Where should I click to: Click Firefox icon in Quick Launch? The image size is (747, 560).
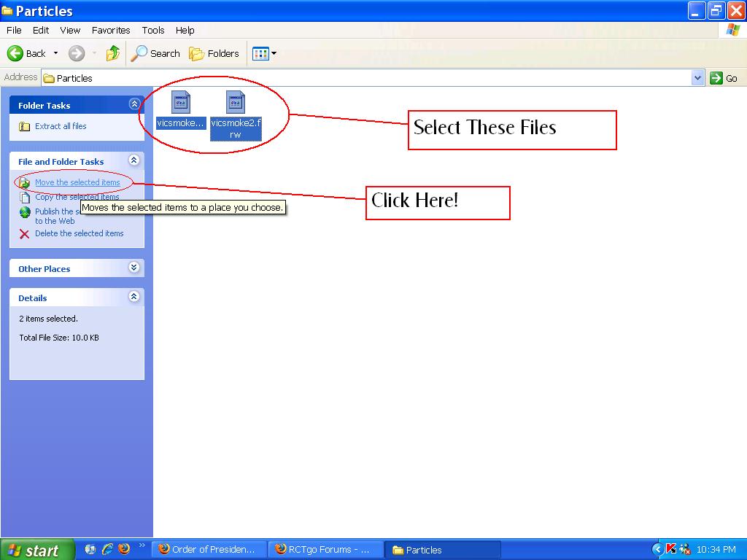[x=124, y=549]
